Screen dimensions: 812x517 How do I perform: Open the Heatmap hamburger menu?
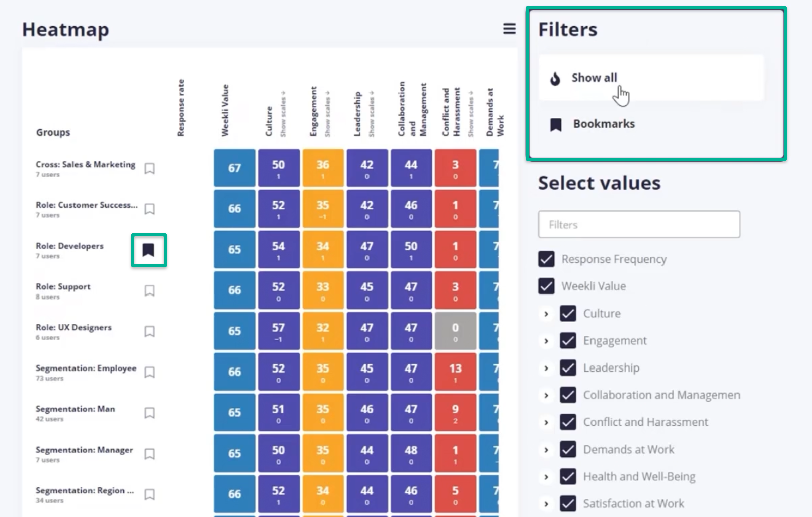[x=509, y=29]
